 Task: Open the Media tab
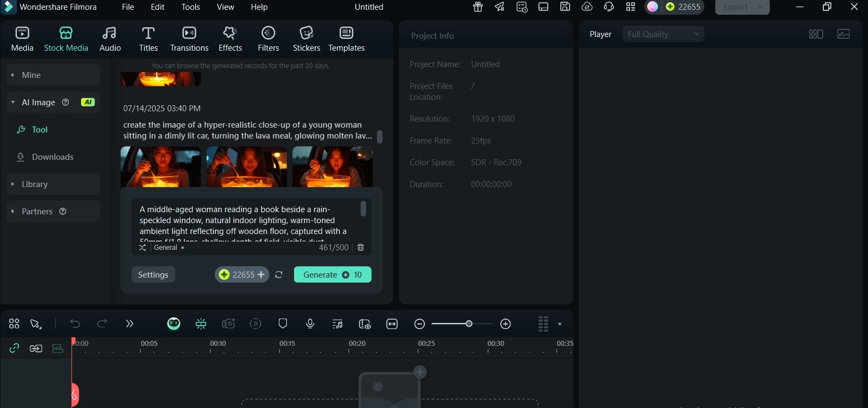(22, 39)
